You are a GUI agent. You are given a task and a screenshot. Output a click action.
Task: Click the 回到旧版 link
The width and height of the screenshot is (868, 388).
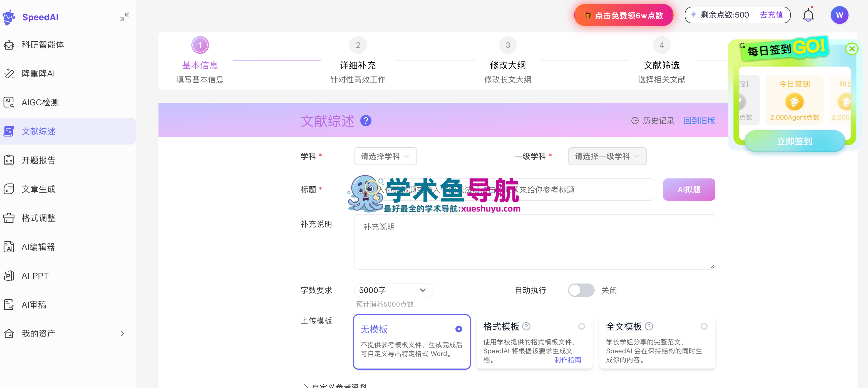tap(699, 121)
